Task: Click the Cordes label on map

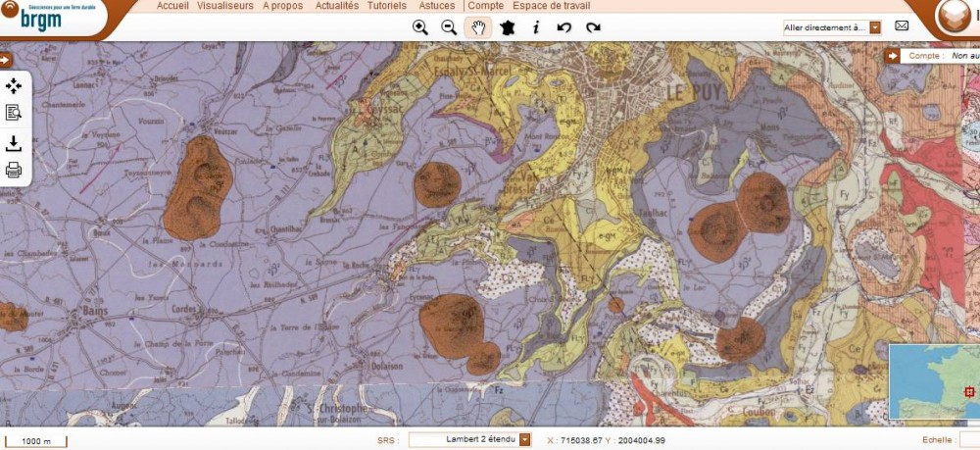Action: pos(184,309)
